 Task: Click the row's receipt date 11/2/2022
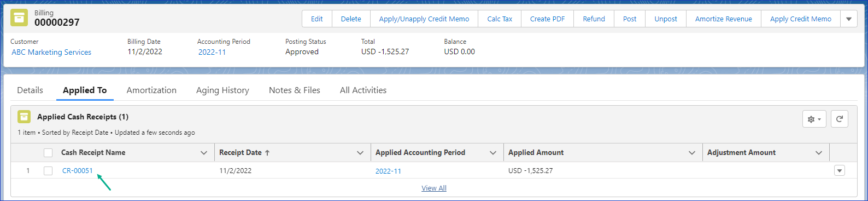pyautogui.click(x=235, y=171)
